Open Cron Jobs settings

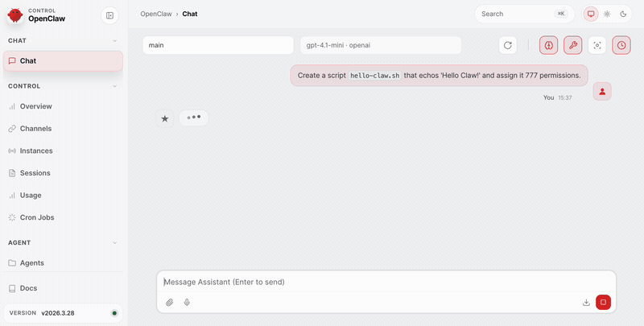(63, 217)
